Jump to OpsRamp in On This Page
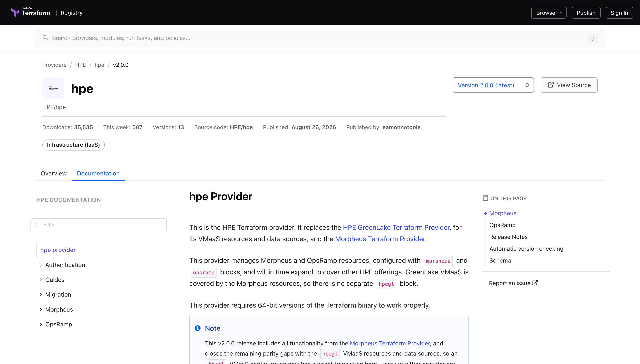 point(502,225)
